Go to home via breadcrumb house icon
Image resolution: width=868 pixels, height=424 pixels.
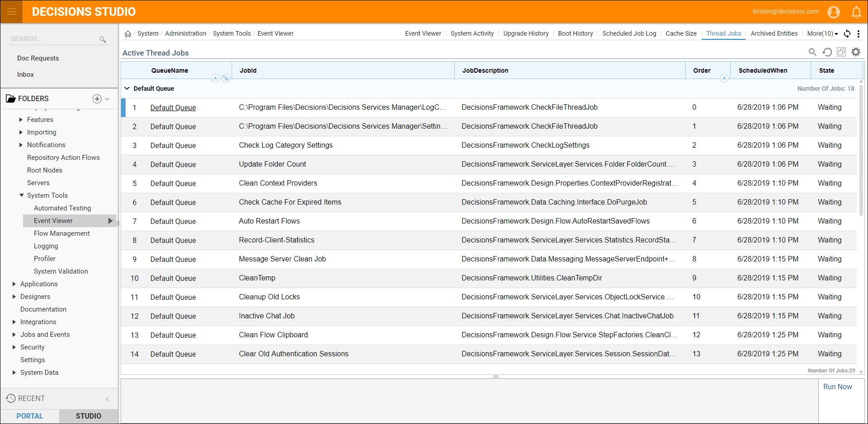[x=128, y=34]
